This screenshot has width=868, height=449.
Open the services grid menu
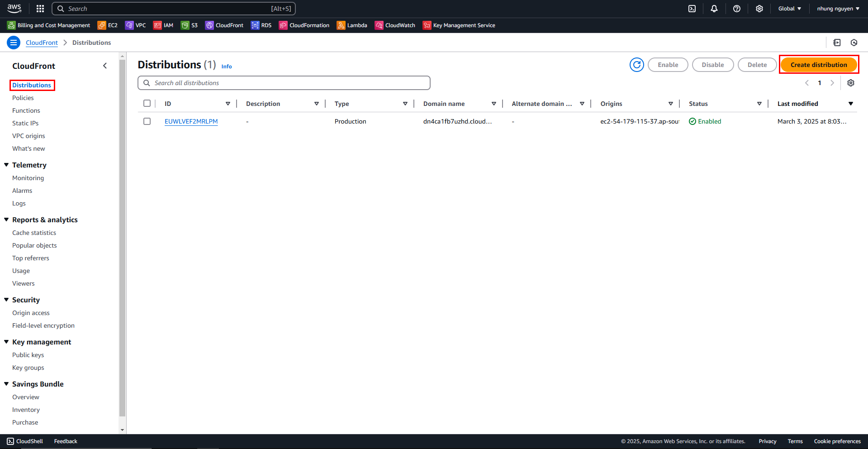click(x=40, y=9)
